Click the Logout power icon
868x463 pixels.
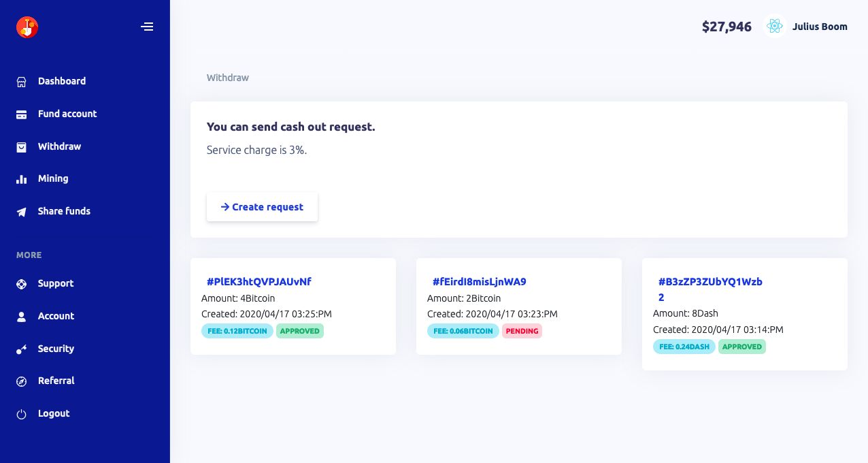(22, 414)
